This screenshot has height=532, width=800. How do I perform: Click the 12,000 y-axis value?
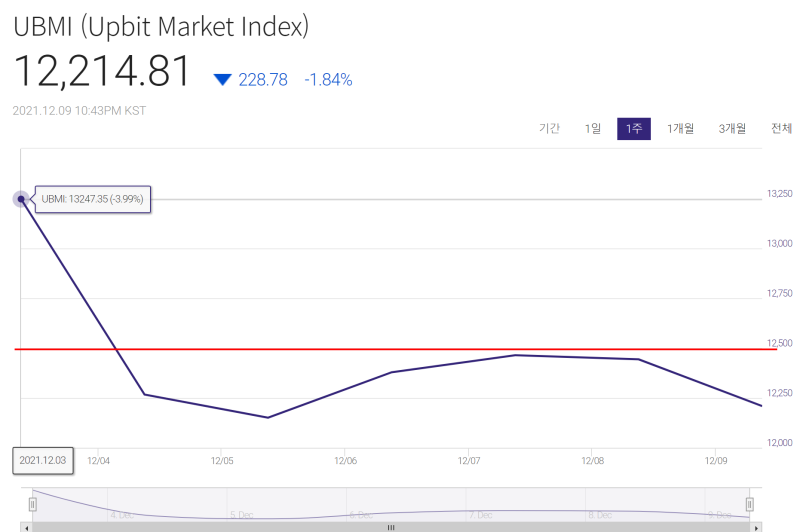[780, 443]
